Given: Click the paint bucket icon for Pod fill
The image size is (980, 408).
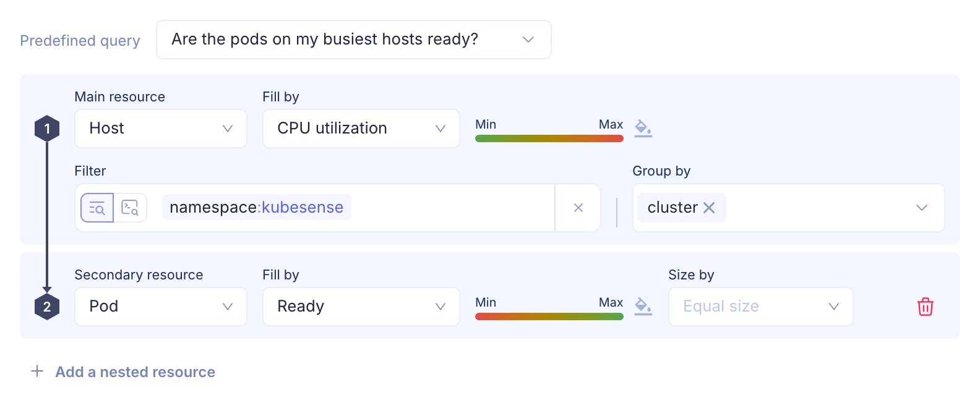Looking at the screenshot, I should pyautogui.click(x=643, y=307).
